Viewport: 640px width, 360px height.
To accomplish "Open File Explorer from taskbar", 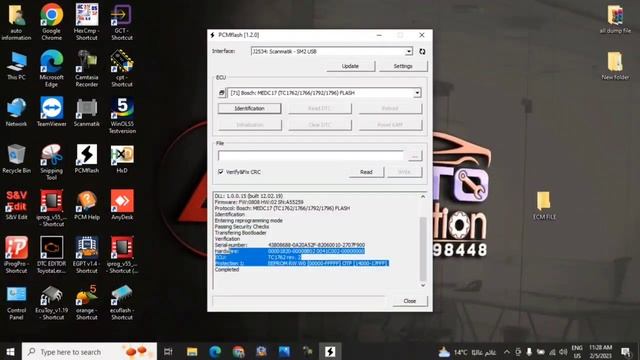I will click(x=192, y=351).
